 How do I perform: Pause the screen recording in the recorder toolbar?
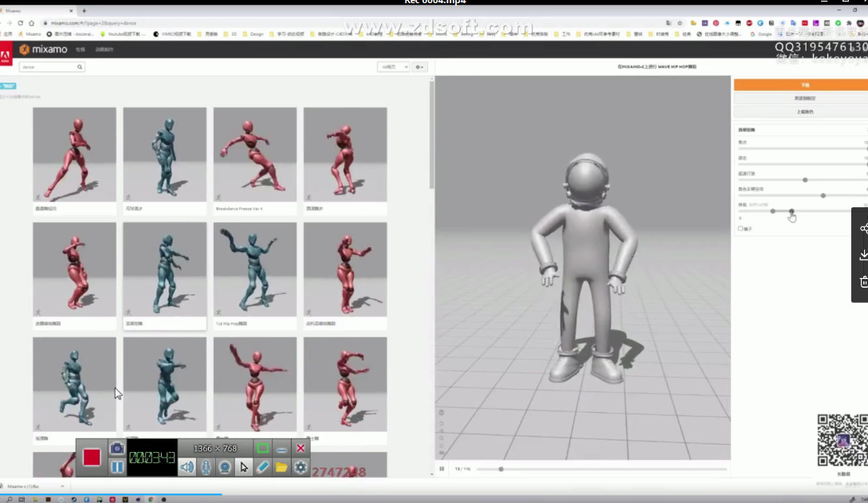click(x=117, y=467)
